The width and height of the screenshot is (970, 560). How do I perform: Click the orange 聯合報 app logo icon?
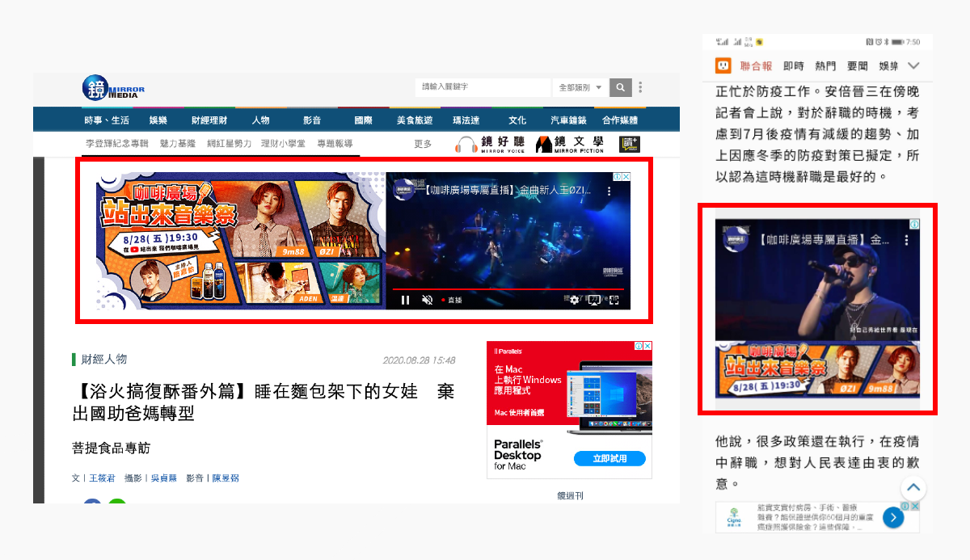[x=723, y=65]
